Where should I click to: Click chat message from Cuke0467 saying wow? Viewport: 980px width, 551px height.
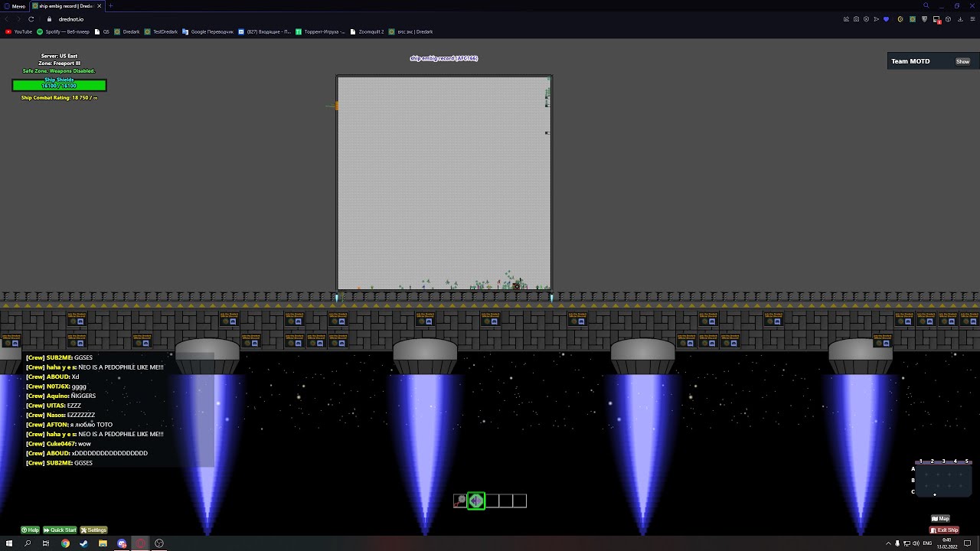pyautogui.click(x=58, y=444)
